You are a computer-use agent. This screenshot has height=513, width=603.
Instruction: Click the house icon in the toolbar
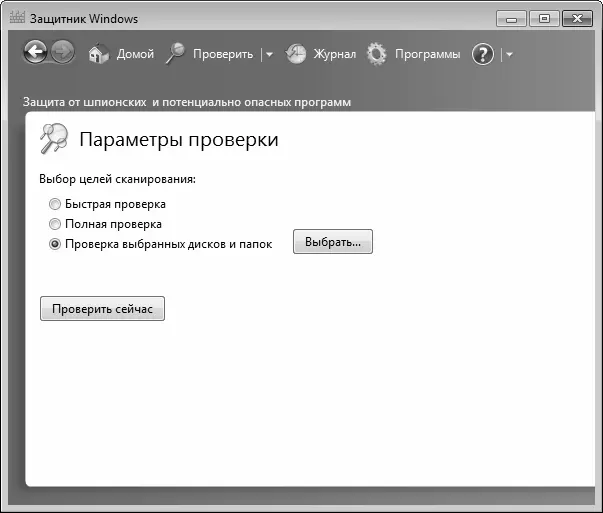(x=98, y=55)
